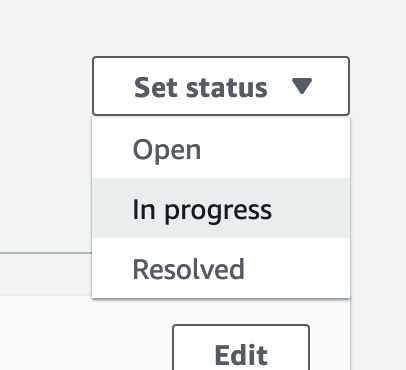Viewport: 406px width, 370px height.
Task: Click the Resolved menu item
Action: tap(221, 268)
